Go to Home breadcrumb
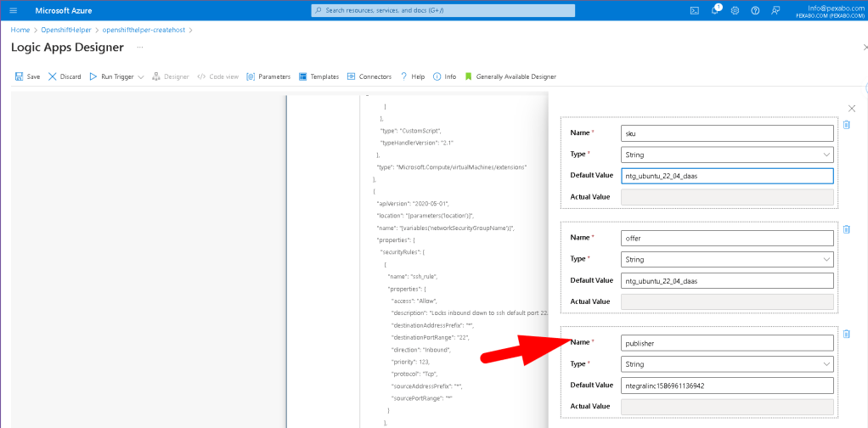 pyautogui.click(x=20, y=30)
